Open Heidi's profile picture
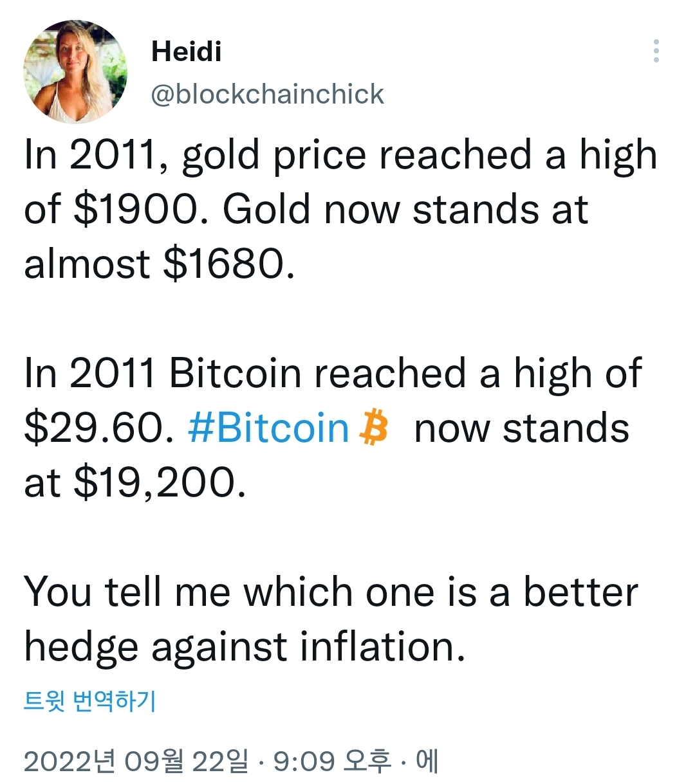695x784 pixels. pos(75,72)
